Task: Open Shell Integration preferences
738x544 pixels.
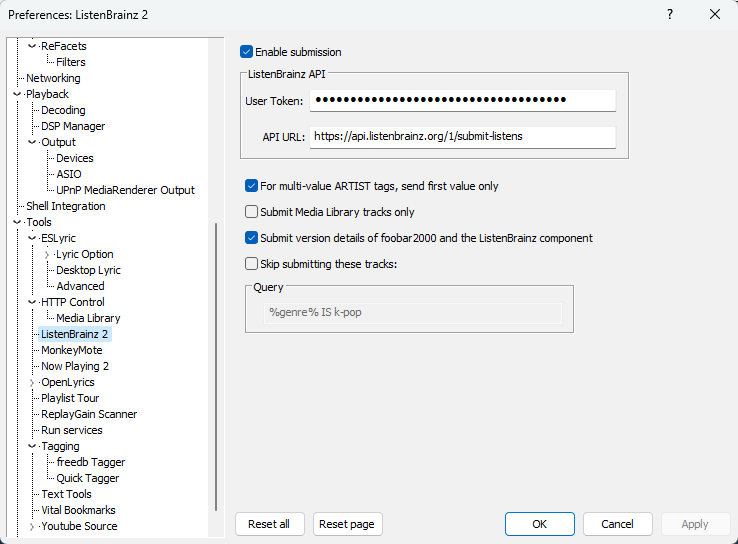Action: tap(65, 206)
